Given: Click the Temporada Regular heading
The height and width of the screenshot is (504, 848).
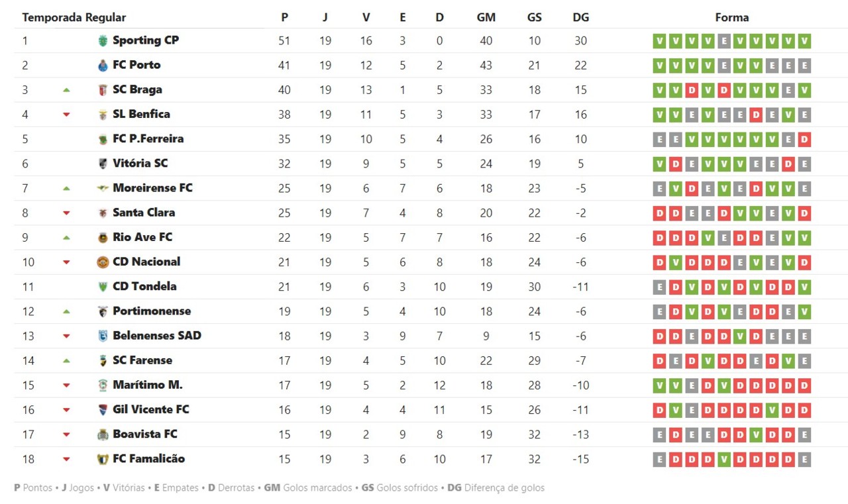Looking at the screenshot, I should (74, 18).
